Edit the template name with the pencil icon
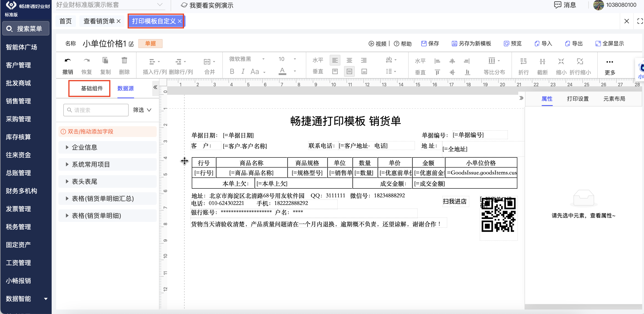The image size is (644, 314). tap(131, 44)
